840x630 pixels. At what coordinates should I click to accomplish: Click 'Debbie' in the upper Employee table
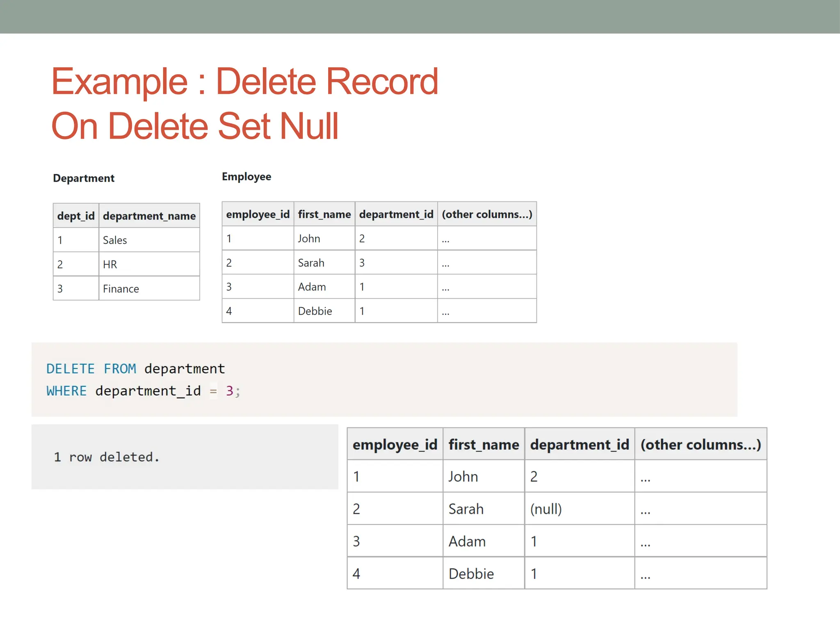[x=324, y=311]
